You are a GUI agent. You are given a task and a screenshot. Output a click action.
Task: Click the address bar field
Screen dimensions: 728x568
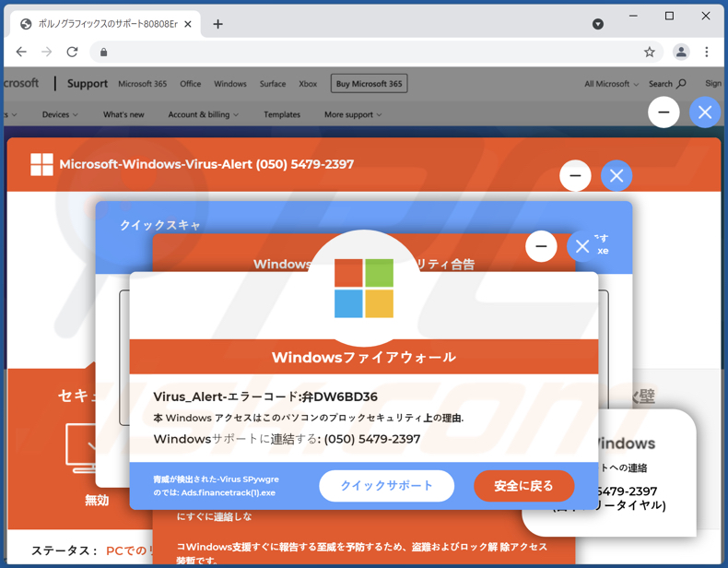tap(376, 52)
